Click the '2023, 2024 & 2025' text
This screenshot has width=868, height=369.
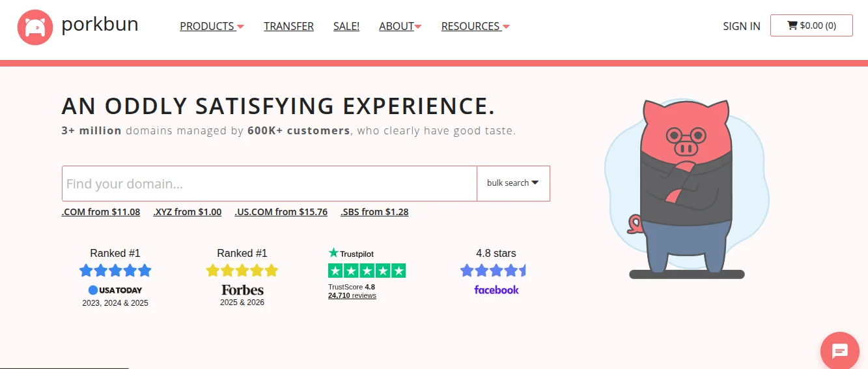(115, 303)
